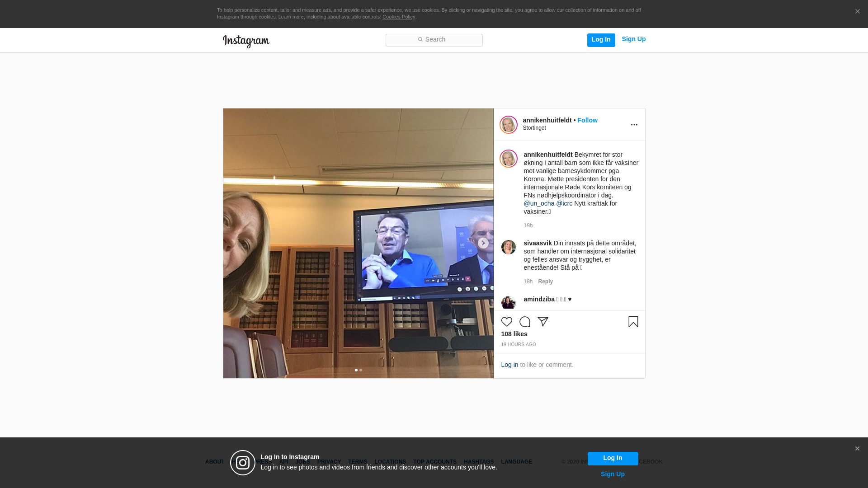This screenshot has width=868, height=488.
Task: Follow annikenhuitfeldt
Action: coord(587,120)
